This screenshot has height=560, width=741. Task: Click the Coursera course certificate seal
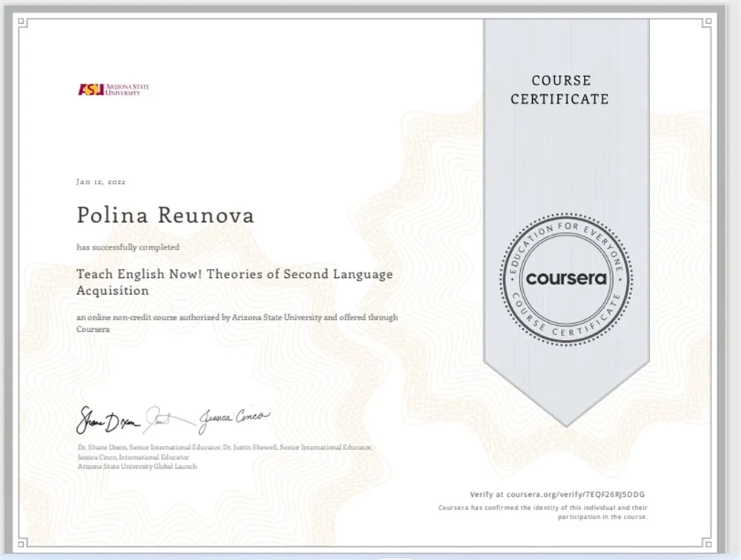(x=566, y=279)
